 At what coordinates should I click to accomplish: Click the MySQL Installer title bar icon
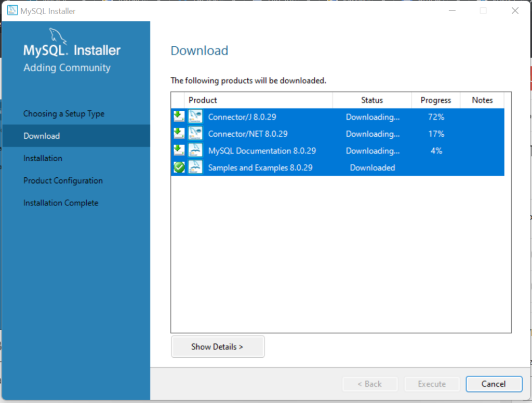tap(12, 10)
